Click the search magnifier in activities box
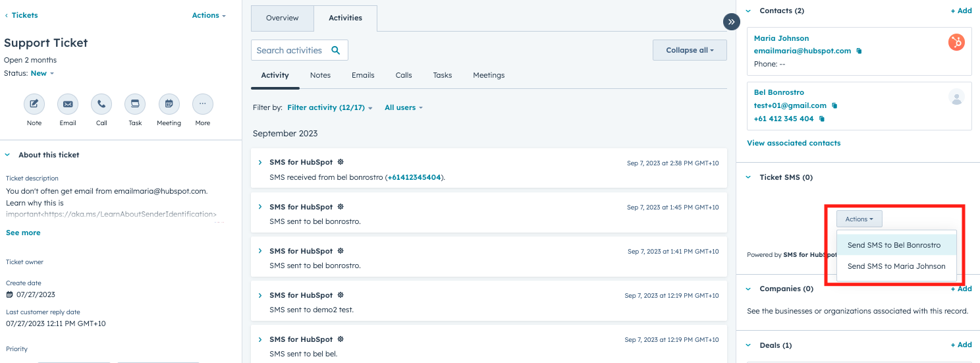This screenshot has height=363, width=980. click(336, 50)
